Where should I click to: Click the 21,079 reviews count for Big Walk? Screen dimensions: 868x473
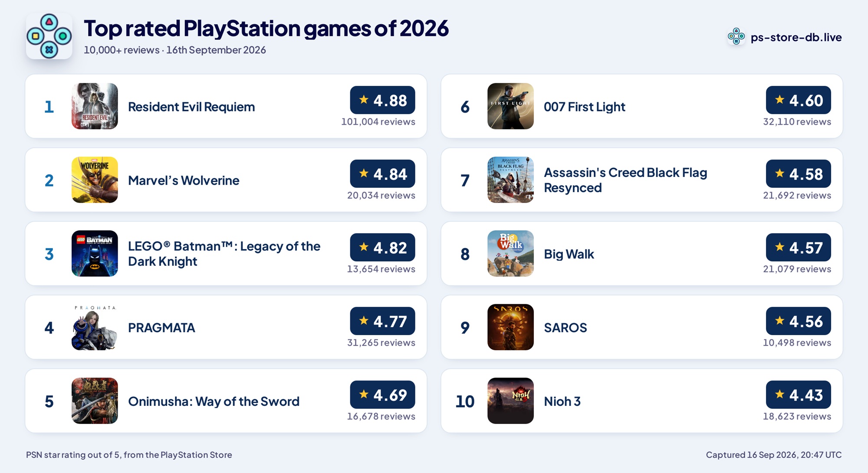[x=797, y=269]
